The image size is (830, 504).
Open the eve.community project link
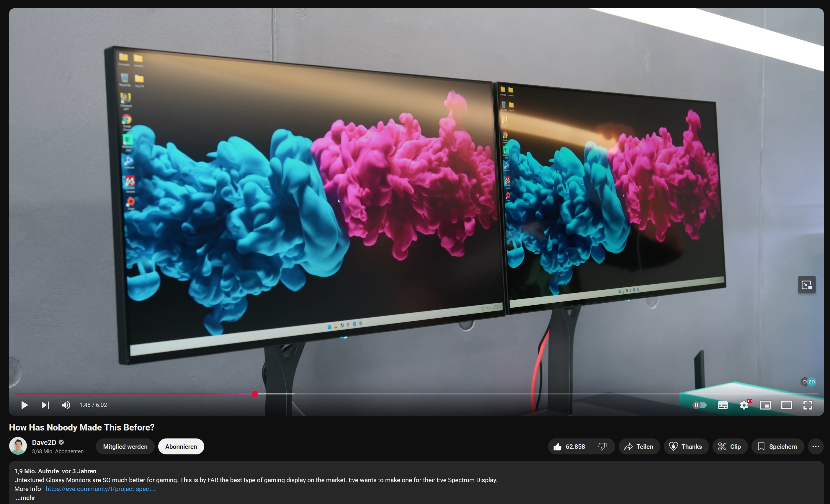(x=100, y=489)
